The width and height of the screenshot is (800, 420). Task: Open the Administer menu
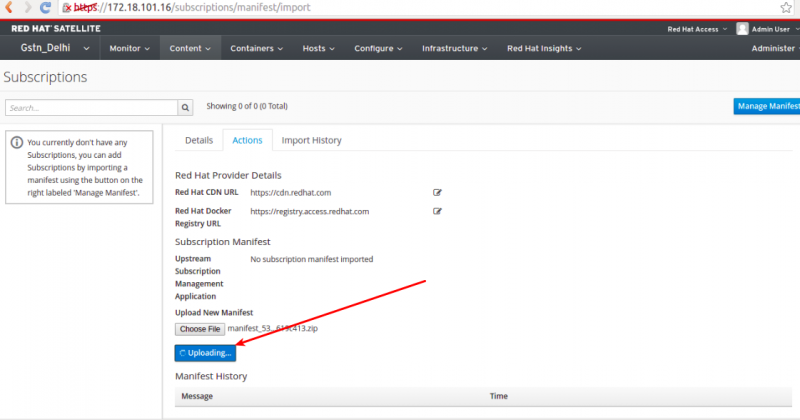pos(774,48)
